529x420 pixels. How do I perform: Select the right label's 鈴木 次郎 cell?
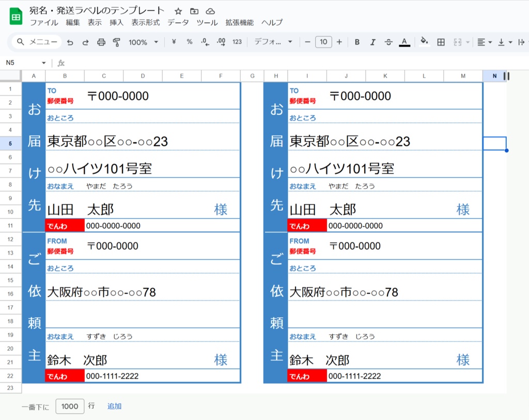[365, 355]
